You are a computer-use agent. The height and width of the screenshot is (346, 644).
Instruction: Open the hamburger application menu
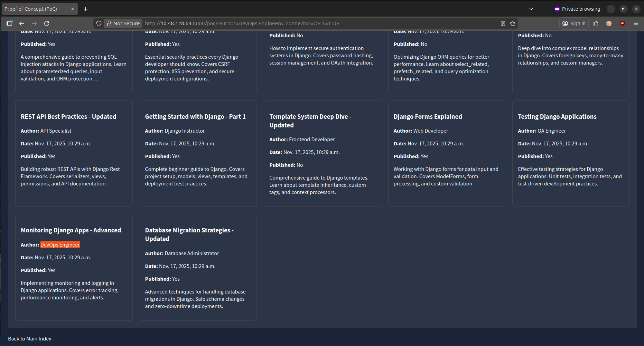click(x=636, y=23)
